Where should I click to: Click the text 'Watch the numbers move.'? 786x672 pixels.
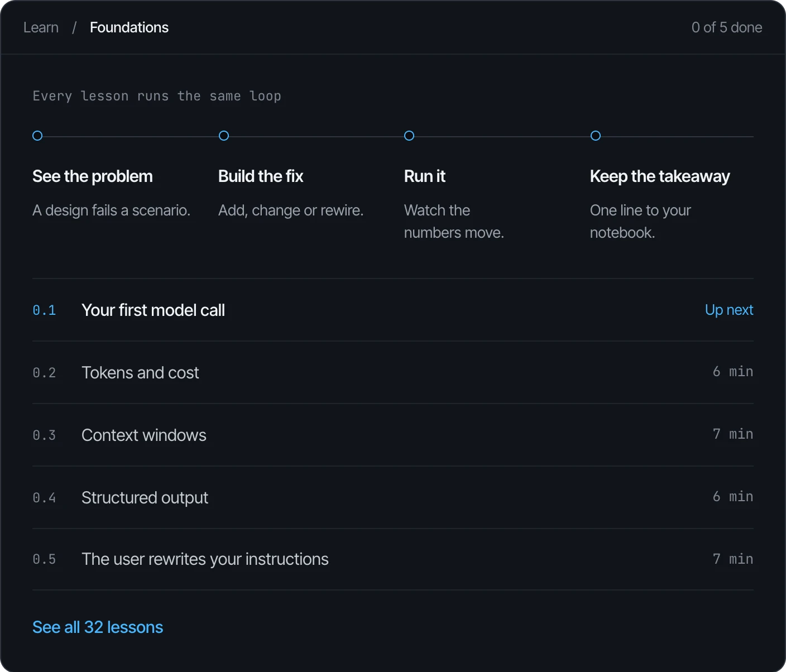(454, 222)
